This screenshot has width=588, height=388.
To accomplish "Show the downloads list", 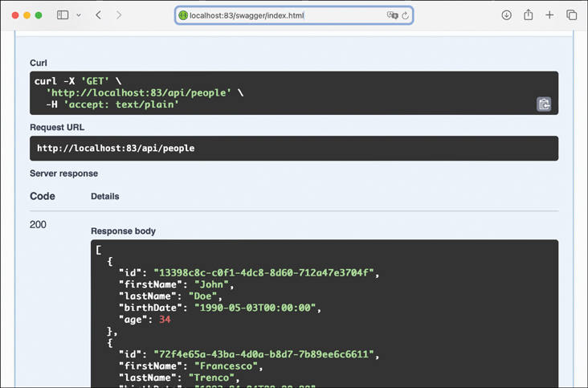I will point(506,15).
